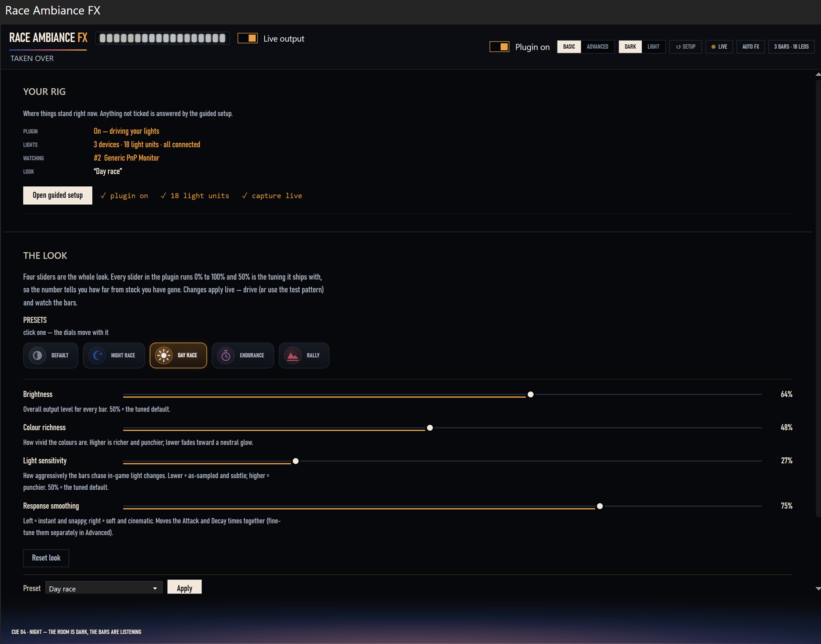This screenshot has height=644, width=821.
Task: Select the Night Race moon icon
Action: coord(97,355)
